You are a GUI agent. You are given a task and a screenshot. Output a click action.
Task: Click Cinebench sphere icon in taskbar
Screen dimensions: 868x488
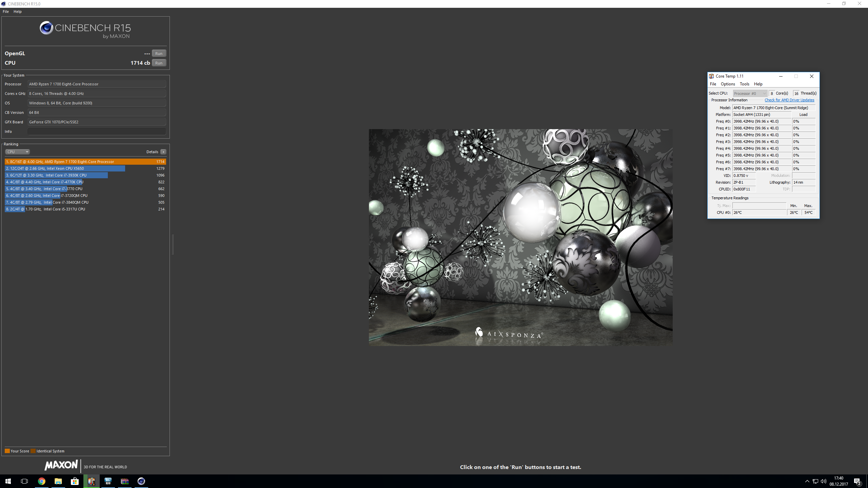(141, 481)
